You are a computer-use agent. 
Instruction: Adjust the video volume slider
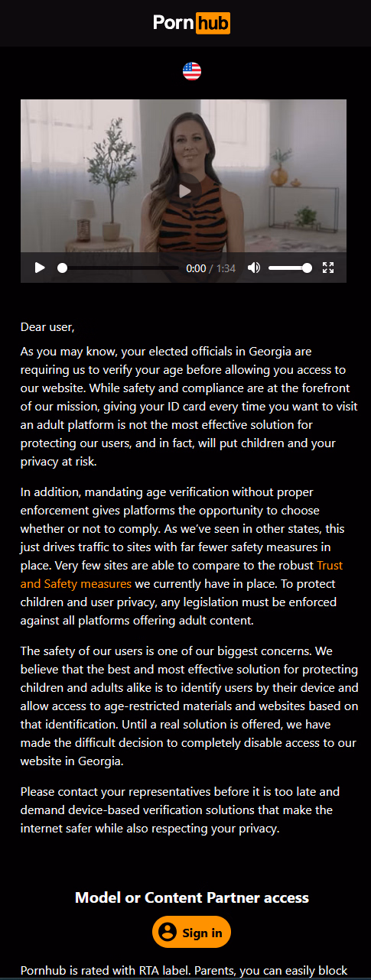290,268
